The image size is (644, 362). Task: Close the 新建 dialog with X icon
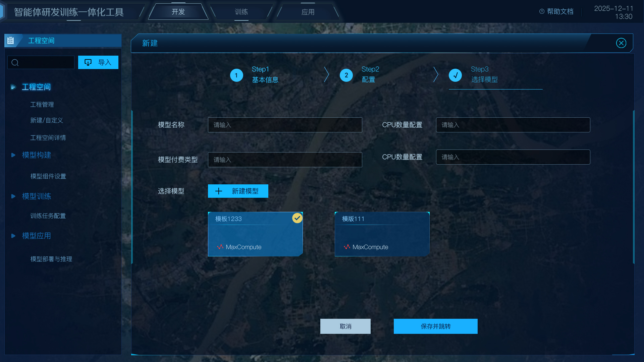(621, 43)
